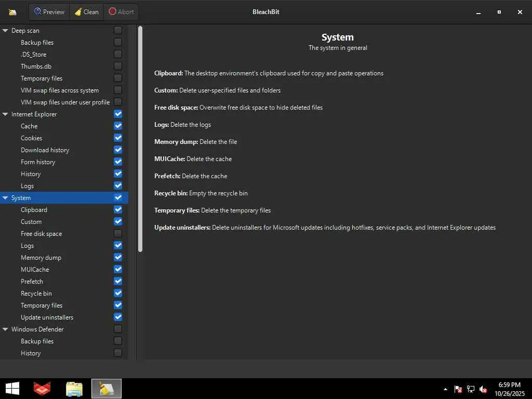Viewport: 532px width, 399px height.
Task: Uncheck the Custom option
Action: 118,221
